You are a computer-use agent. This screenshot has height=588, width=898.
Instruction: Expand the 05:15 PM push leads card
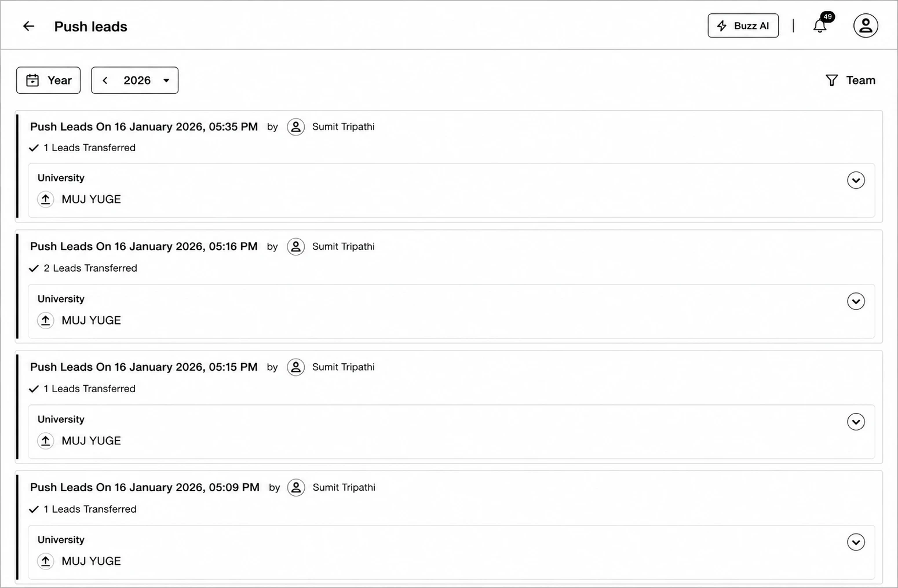(x=856, y=422)
